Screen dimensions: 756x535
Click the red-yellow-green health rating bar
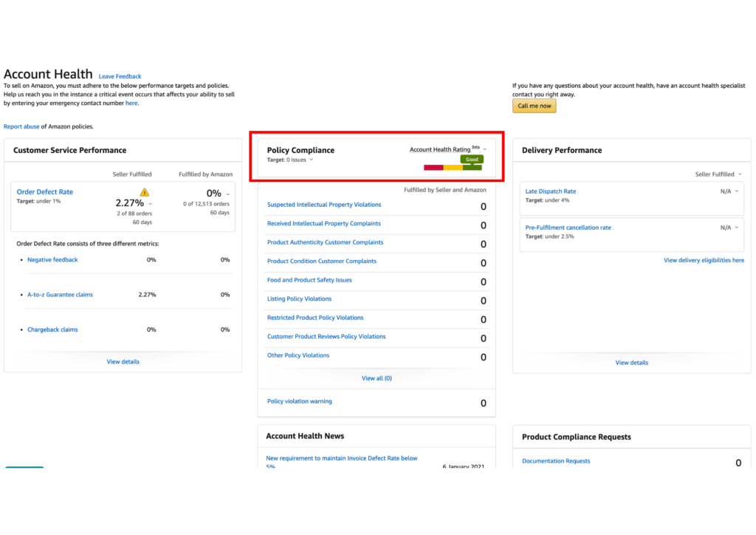pyautogui.click(x=452, y=167)
